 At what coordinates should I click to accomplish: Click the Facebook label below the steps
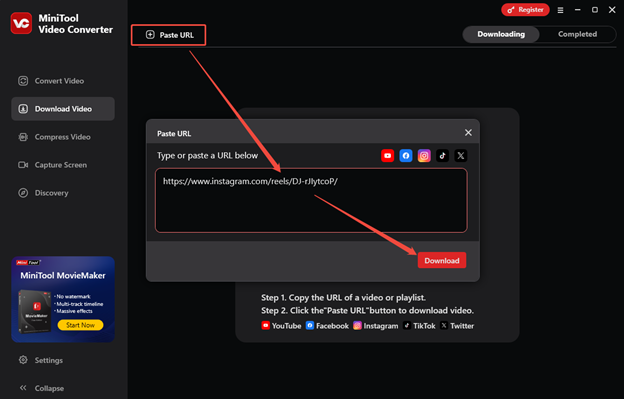(332, 326)
